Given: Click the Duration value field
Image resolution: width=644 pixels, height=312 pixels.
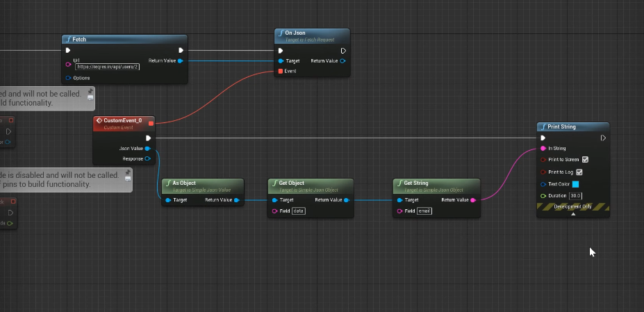Looking at the screenshot, I should pos(575,196).
